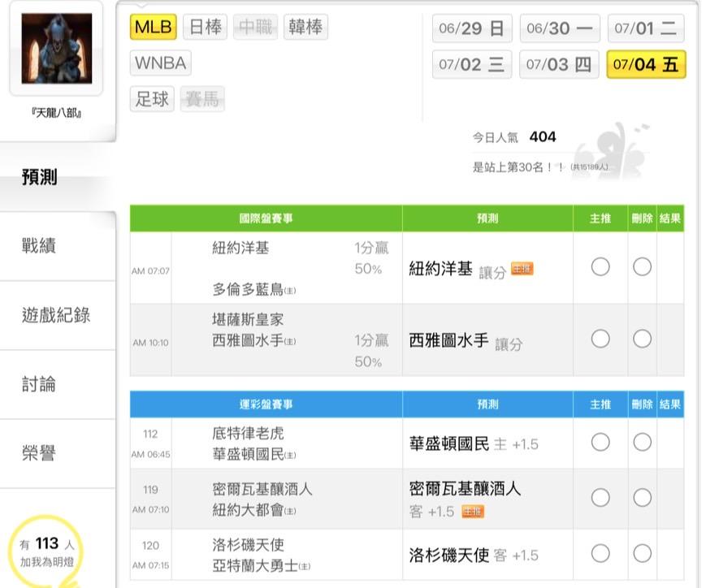Open the 討論 sidebar section
706x588 pixels.
pyautogui.click(x=39, y=384)
